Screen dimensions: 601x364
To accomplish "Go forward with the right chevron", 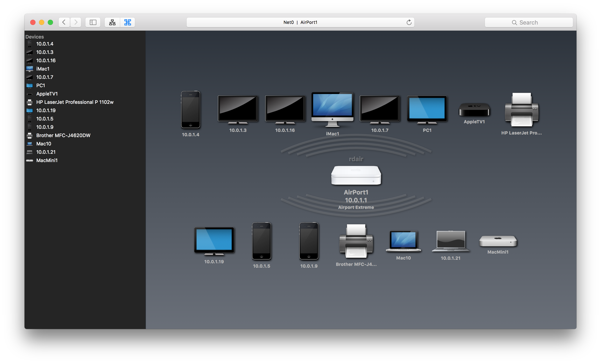I will pos(76,22).
